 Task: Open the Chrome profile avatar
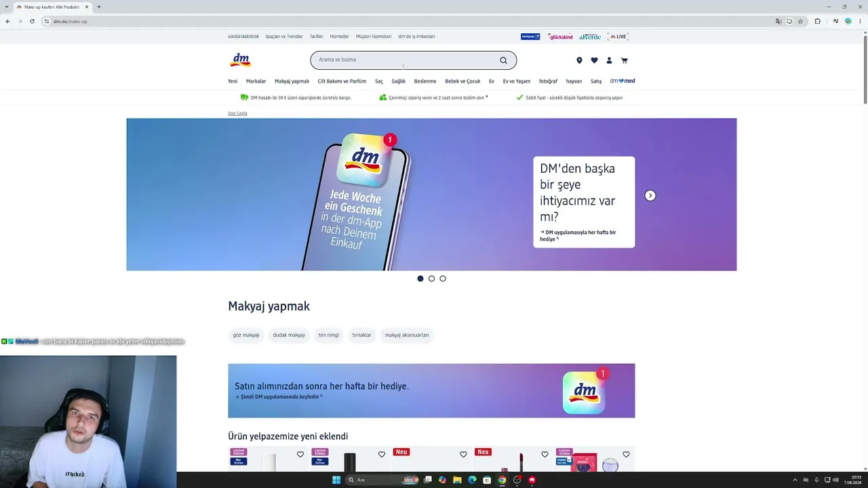click(848, 21)
